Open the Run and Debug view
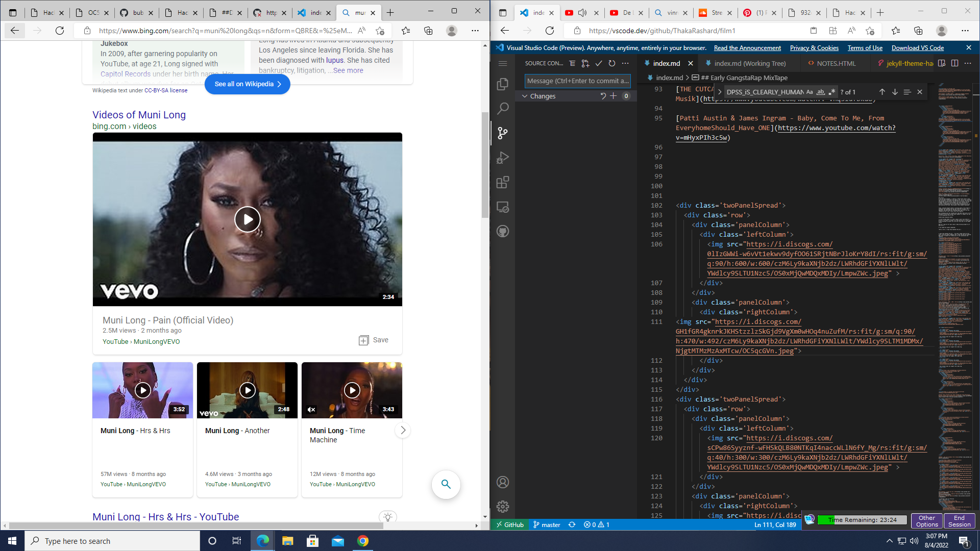 click(x=503, y=158)
